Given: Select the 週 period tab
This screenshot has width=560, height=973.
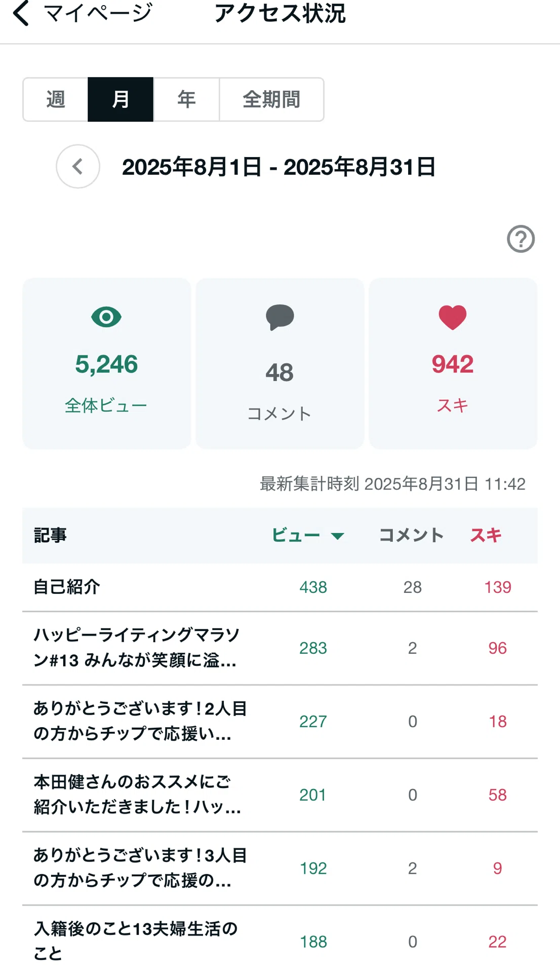Looking at the screenshot, I should pos(56,99).
